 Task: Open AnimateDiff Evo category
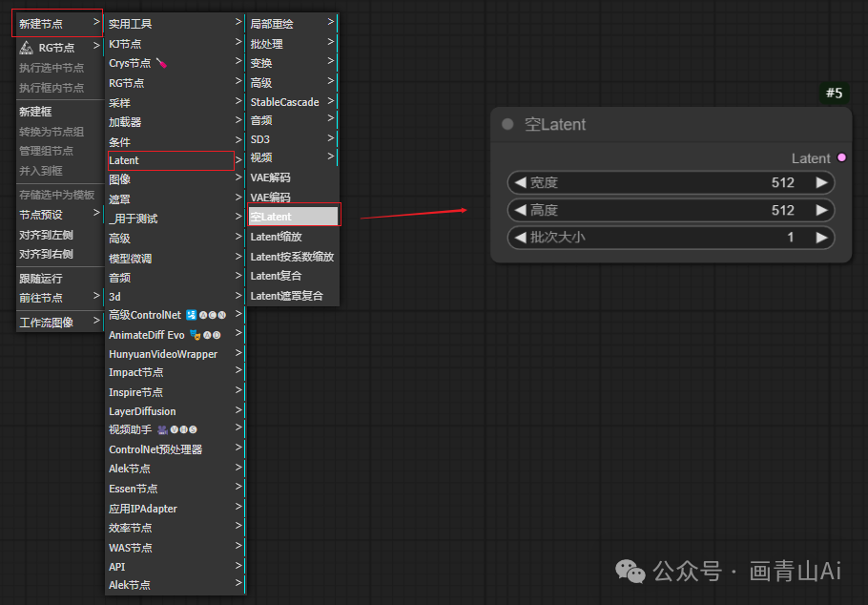pos(175,335)
